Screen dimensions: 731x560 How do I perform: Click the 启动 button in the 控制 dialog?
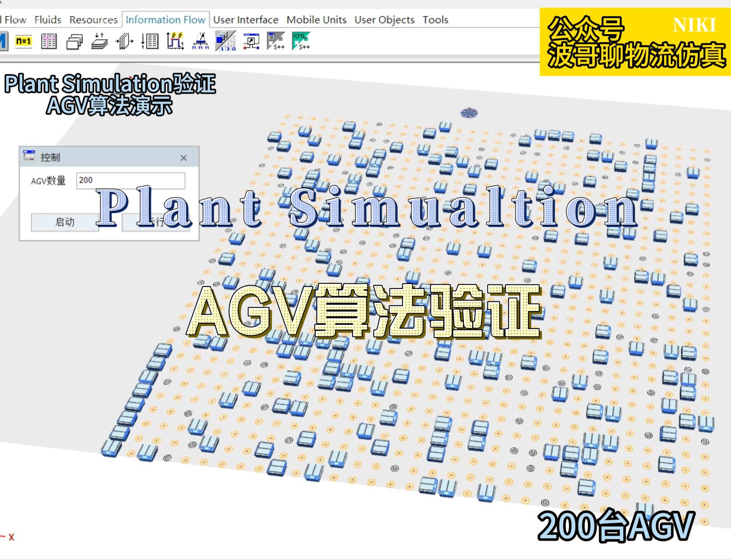tap(65, 222)
